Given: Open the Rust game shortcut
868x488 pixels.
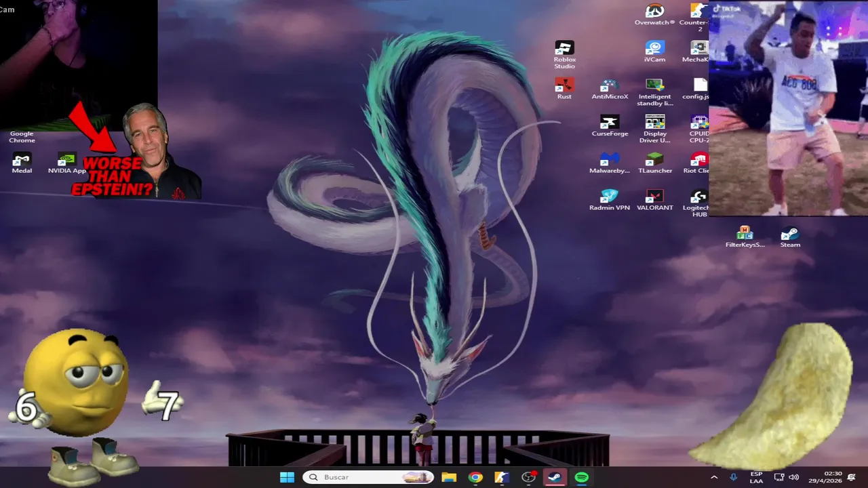Looking at the screenshot, I should click(x=564, y=89).
